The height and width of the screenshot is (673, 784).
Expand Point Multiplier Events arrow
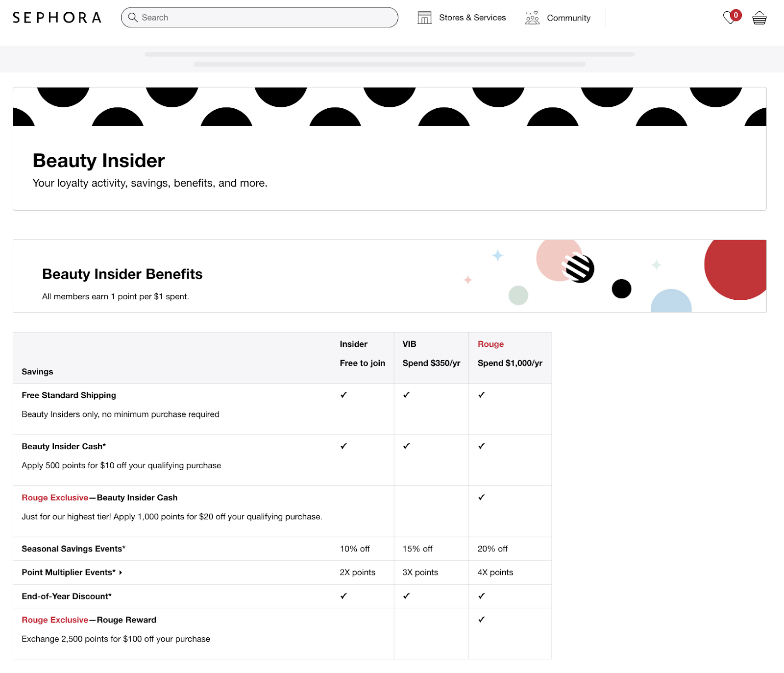click(121, 573)
